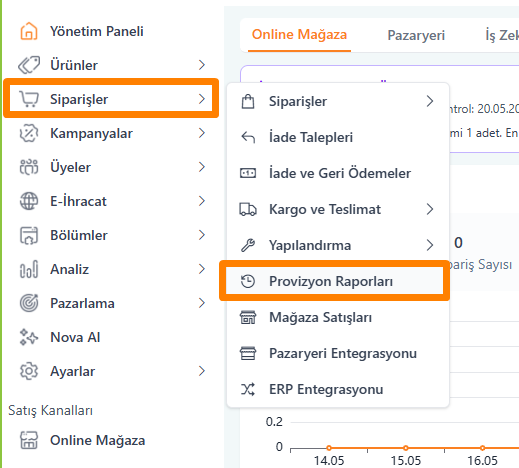Expand the Pazarlama sidebar chevron
Viewport: 519px width, 468px height.
tap(201, 303)
